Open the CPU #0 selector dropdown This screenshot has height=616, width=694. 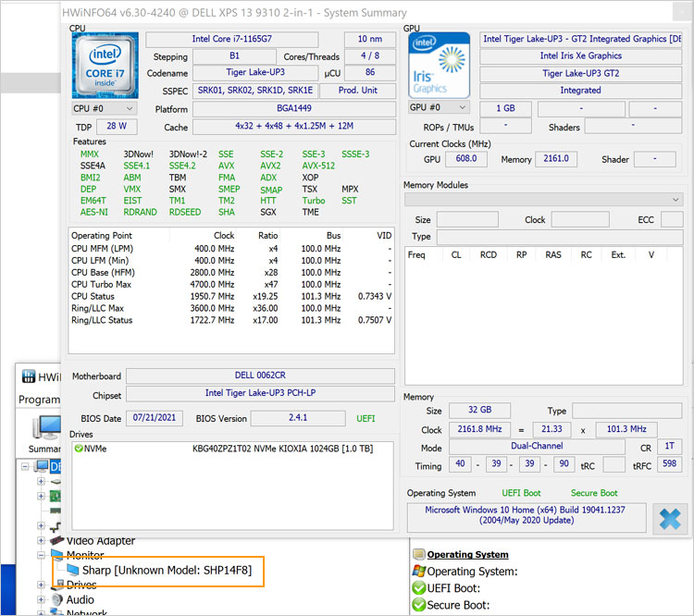tap(104, 108)
